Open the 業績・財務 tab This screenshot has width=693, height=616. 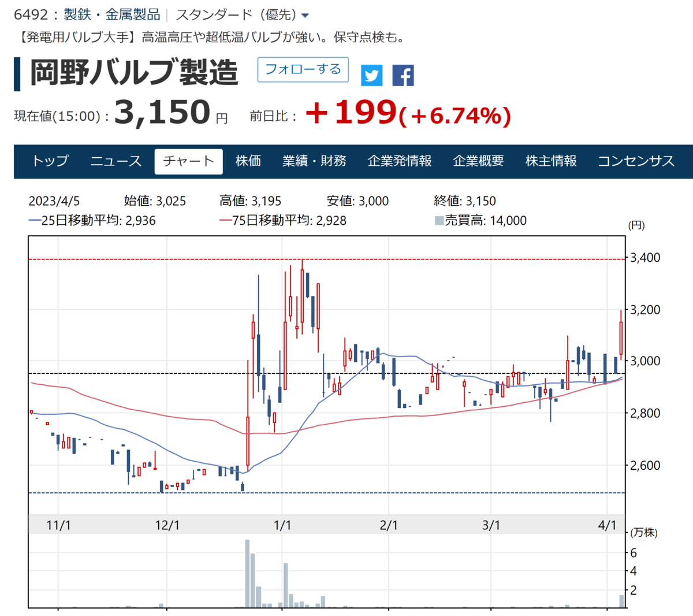pyautogui.click(x=314, y=161)
